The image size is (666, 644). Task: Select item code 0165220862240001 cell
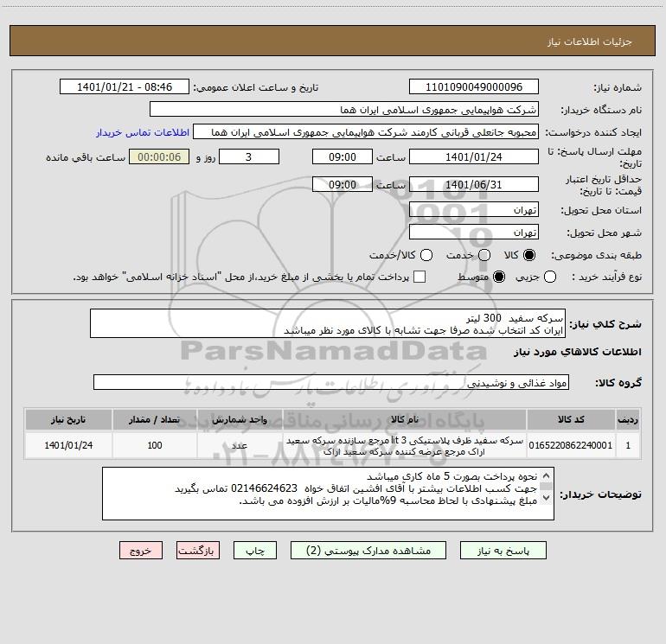(x=571, y=445)
